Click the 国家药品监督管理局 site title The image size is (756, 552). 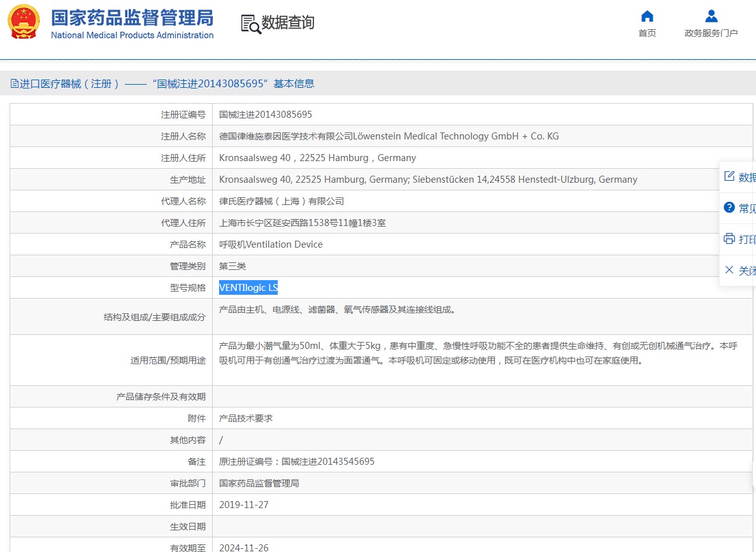[132, 18]
